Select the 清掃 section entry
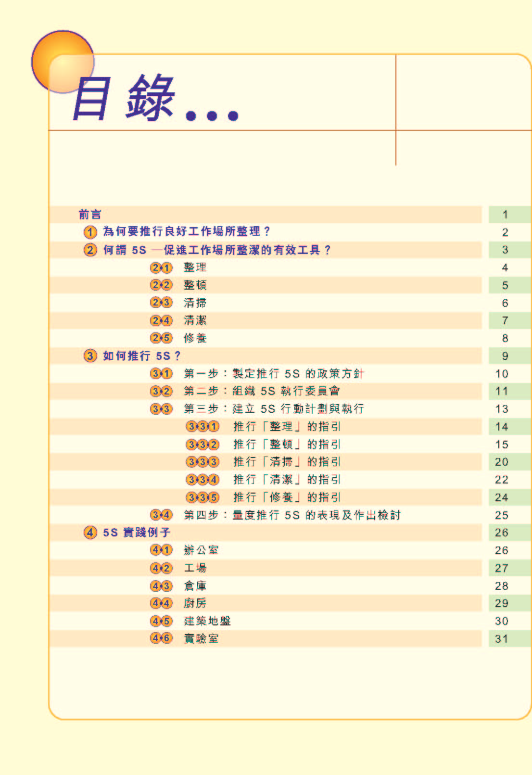532x775 pixels. pos(195,303)
